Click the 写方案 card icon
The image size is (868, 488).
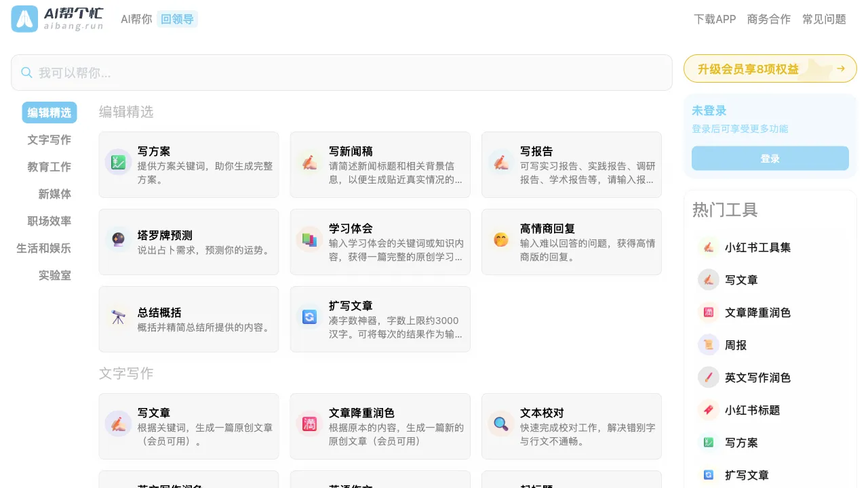(118, 162)
